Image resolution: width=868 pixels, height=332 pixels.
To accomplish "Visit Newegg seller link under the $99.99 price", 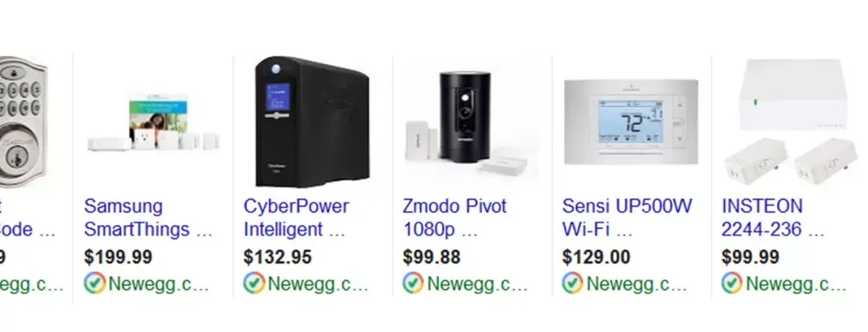I will (x=796, y=284).
